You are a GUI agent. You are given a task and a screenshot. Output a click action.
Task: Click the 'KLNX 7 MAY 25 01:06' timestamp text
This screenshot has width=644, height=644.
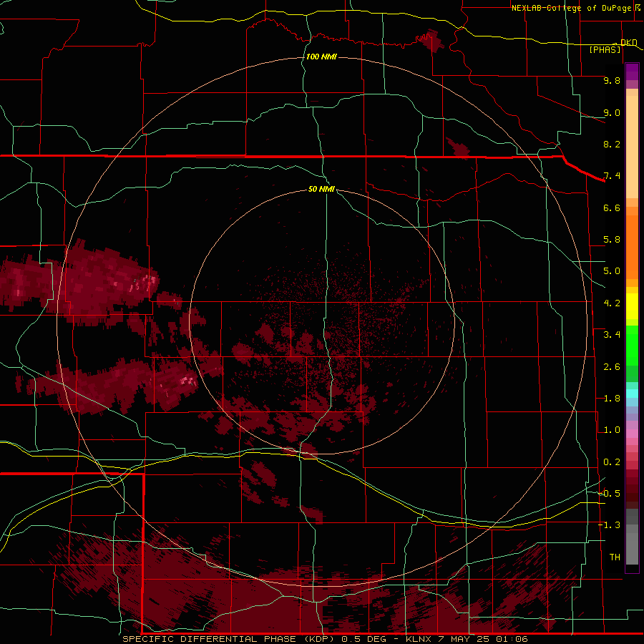point(467,639)
